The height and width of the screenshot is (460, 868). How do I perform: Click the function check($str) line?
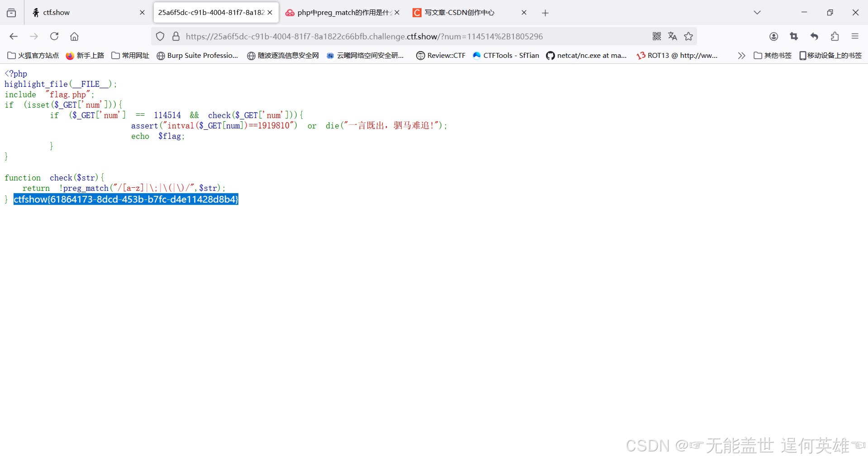click(x=55, y=178)
